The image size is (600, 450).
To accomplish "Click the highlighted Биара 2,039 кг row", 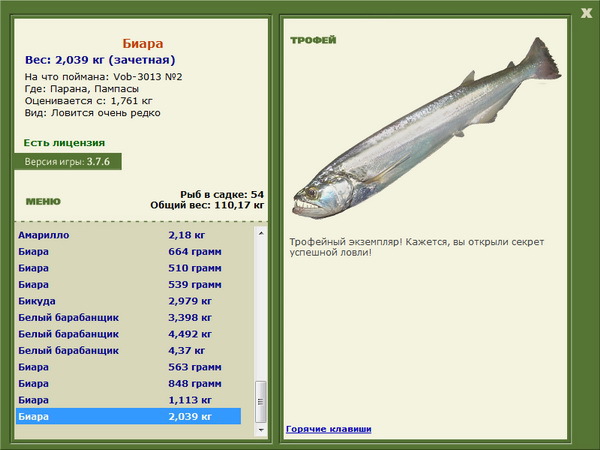I will pos(129,416).
